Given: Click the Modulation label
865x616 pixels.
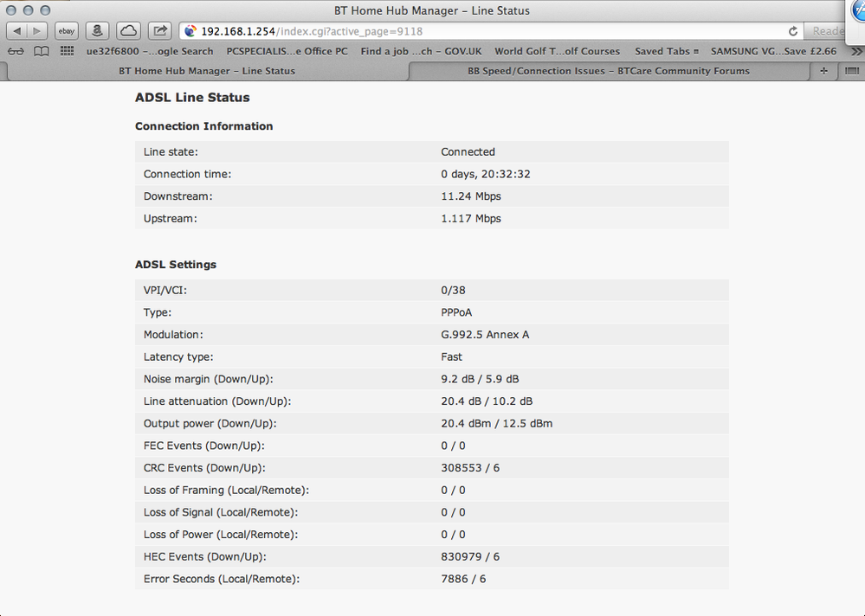Looking at the screenshot, I should pos(173,335).
